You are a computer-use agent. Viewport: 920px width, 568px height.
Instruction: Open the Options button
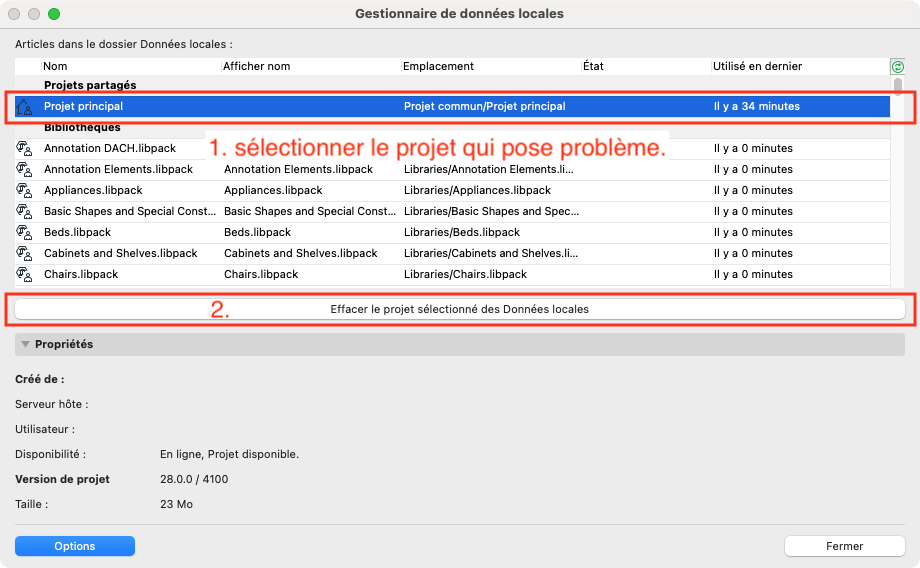click(75, 546)
